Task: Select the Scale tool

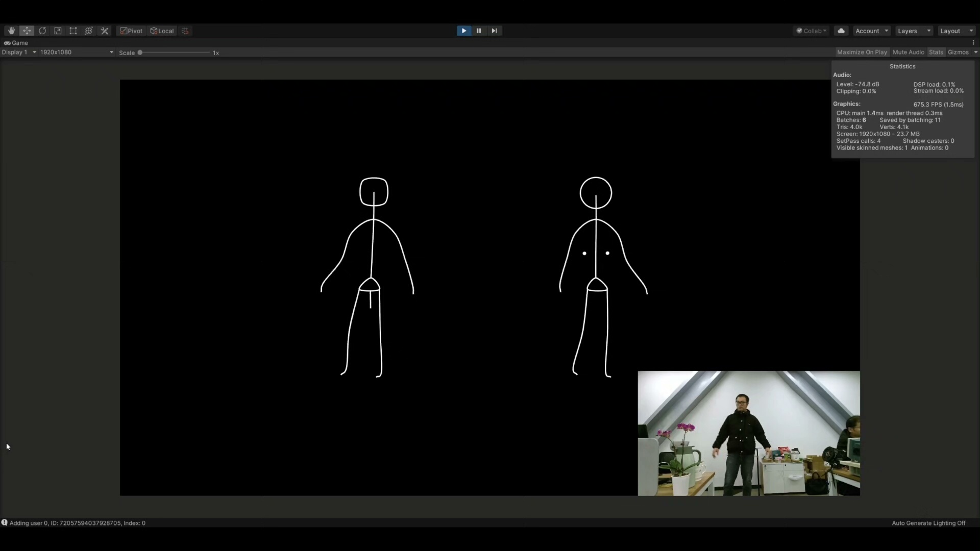Action: click(x=58, y=31)
